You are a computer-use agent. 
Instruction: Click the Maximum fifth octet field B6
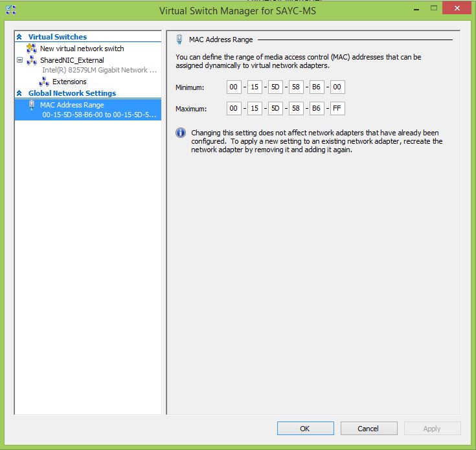[317, 108]
